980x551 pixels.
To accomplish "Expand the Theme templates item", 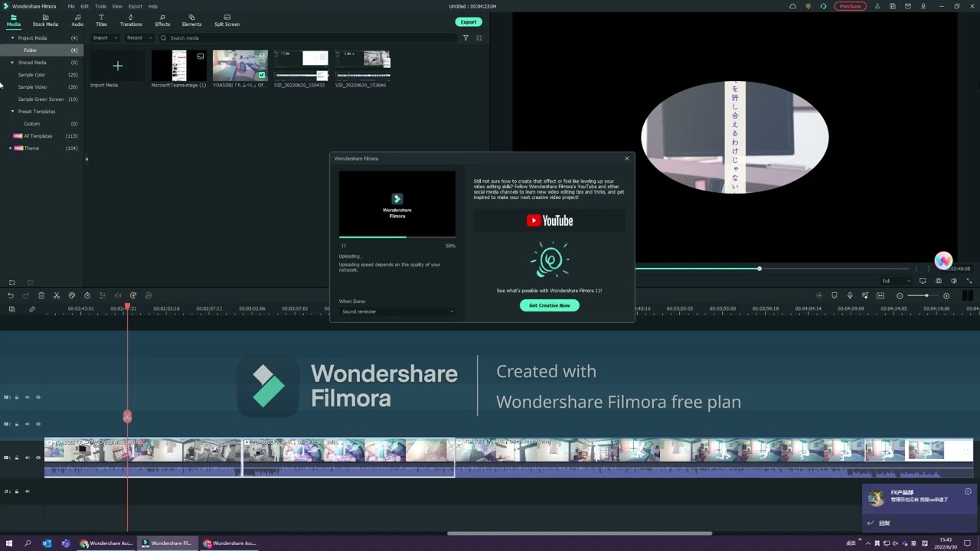I will (10, 148).
